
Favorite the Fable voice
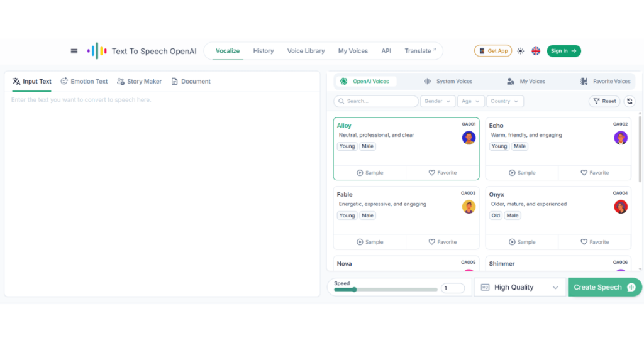(443, 242)
